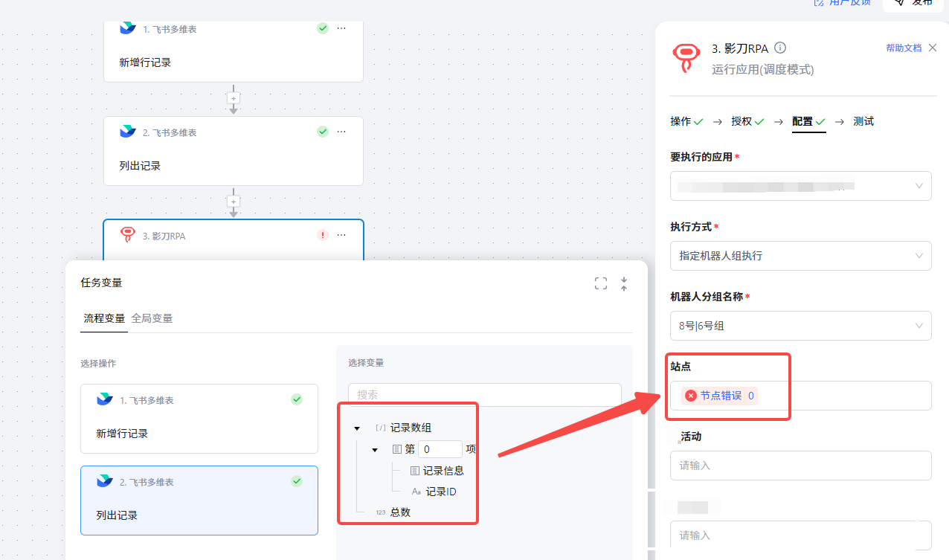The width and height of the screenshot is (949, 560).
Task: Collapse the 第 0 项 tree node
Action: click(375, 450)
